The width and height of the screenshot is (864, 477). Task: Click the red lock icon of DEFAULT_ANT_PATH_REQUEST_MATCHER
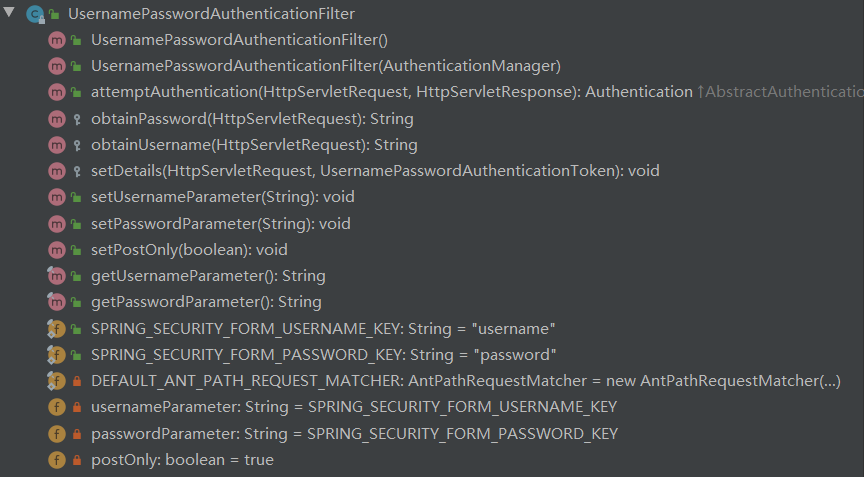[x=76, y=381]
